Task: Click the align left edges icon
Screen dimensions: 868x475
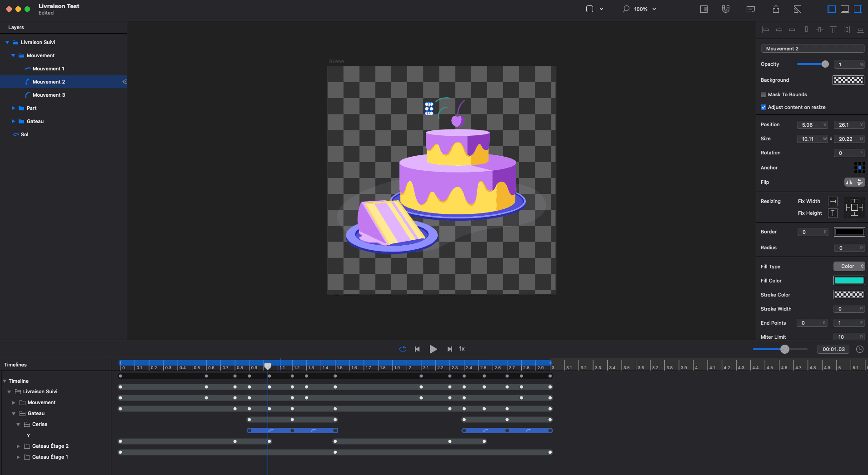Action: click(x=765, y=30)
